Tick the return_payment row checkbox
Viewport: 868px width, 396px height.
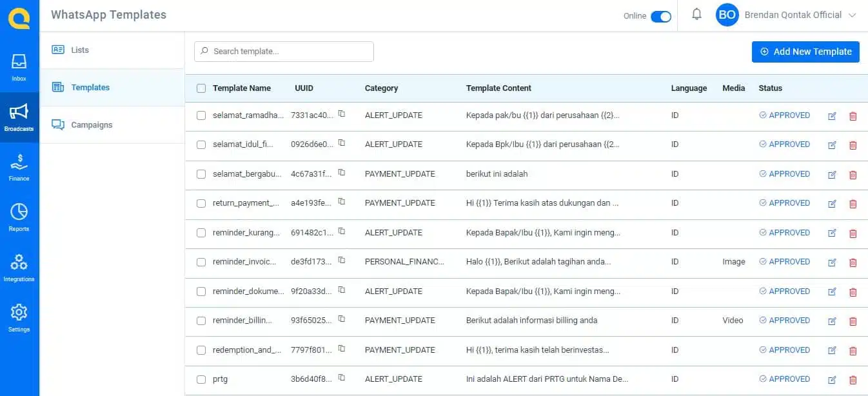201,203
